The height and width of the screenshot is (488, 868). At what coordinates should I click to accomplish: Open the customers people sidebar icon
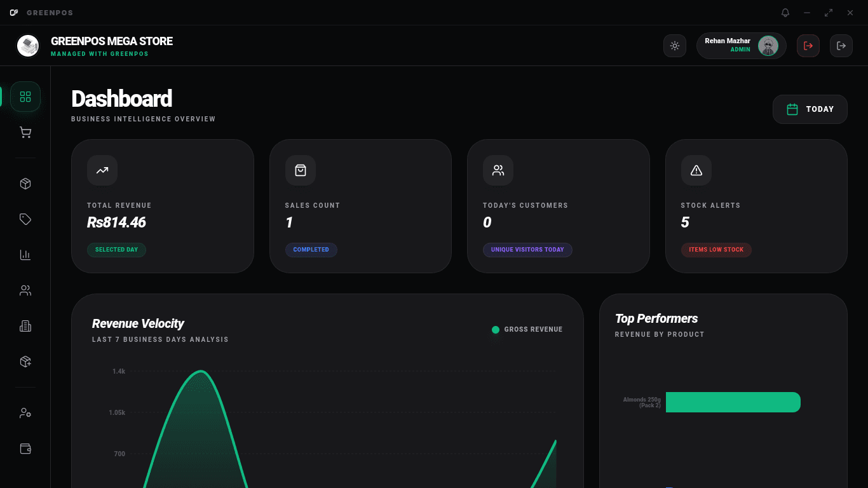tap(25, 290)
